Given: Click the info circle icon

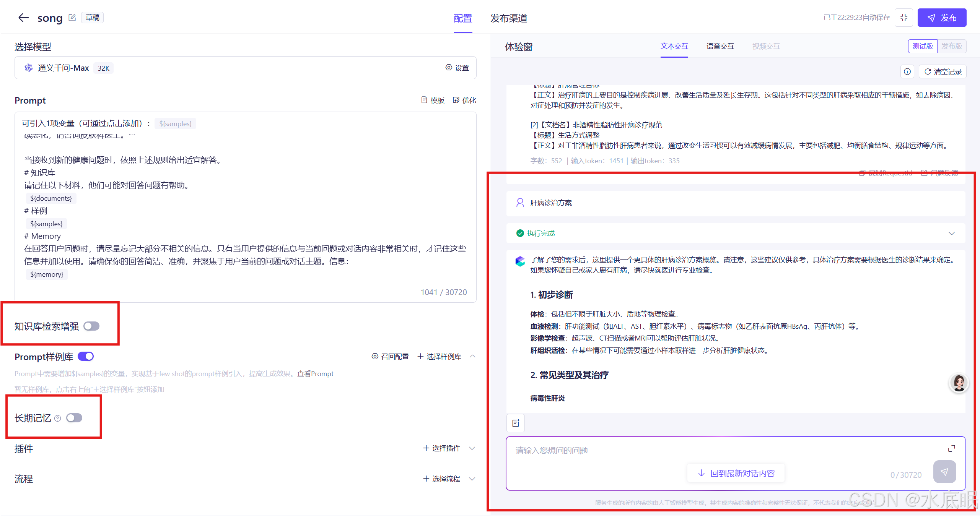Looking at the screenshot, I should click(907, 71).
